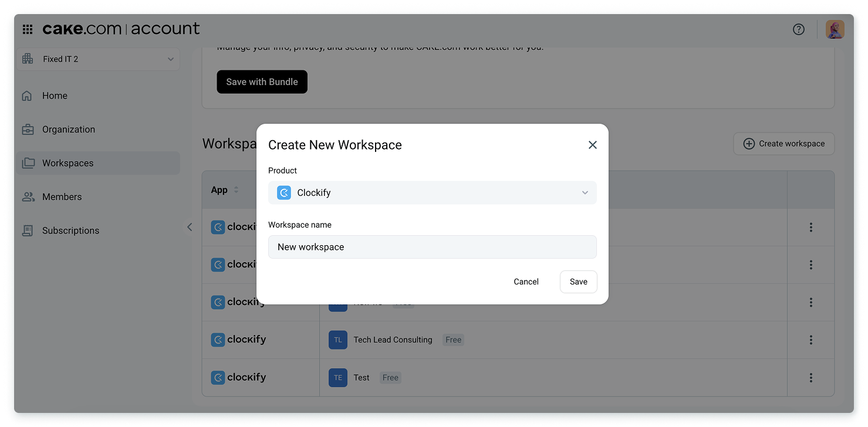Open the profile avatar menu

click(x=835, y=29)
